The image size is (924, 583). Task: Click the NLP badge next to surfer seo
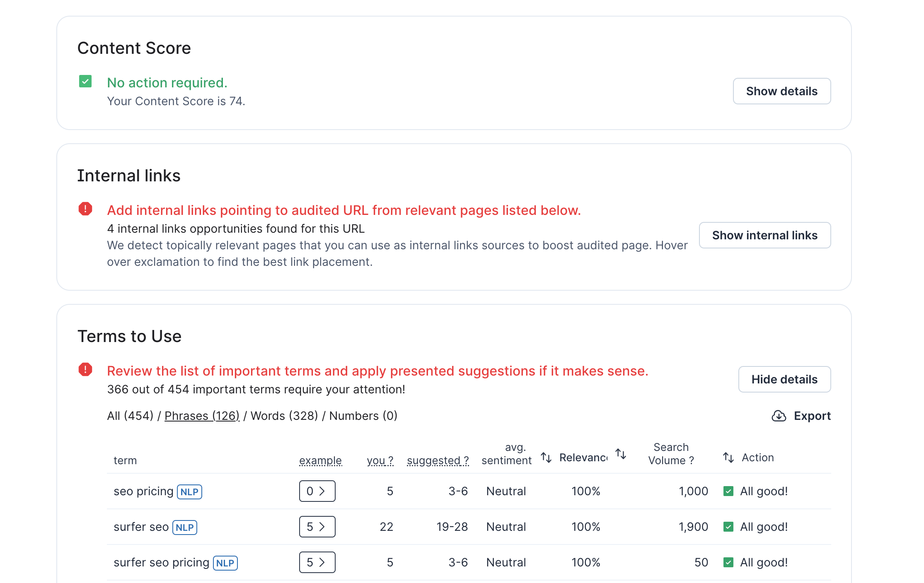(x=185, y=528)
